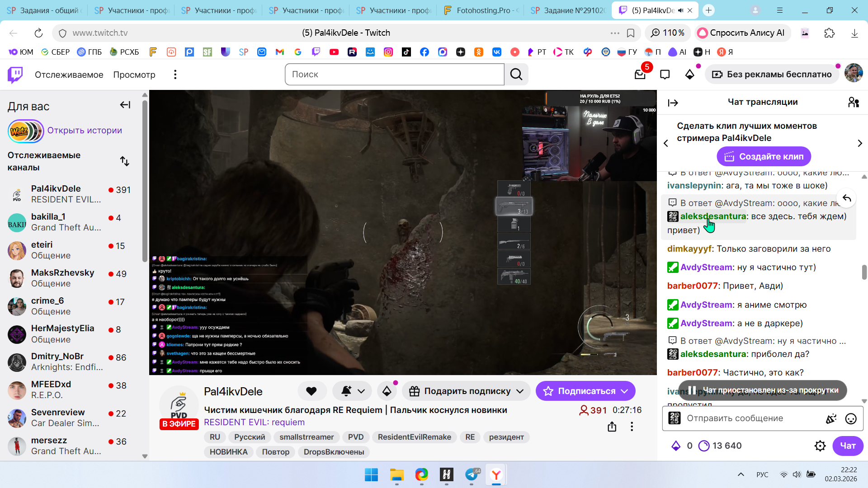Open the community users icon in chat
This screenshot has width=868, height=488.
coord(854,103)
